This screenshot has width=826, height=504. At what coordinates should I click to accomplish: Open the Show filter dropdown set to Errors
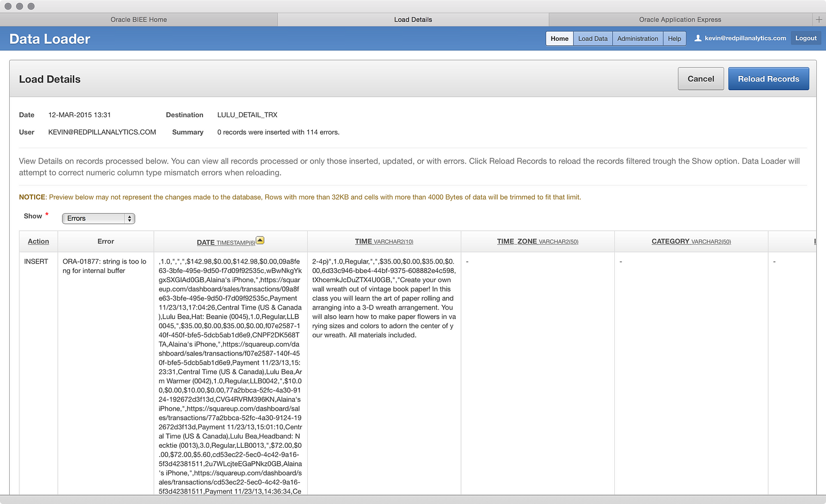coord(99,219)
